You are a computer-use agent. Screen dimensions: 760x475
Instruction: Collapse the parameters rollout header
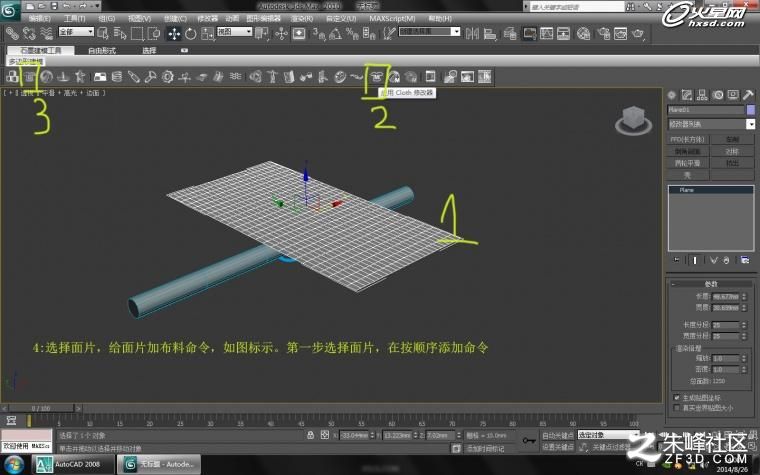711,284
